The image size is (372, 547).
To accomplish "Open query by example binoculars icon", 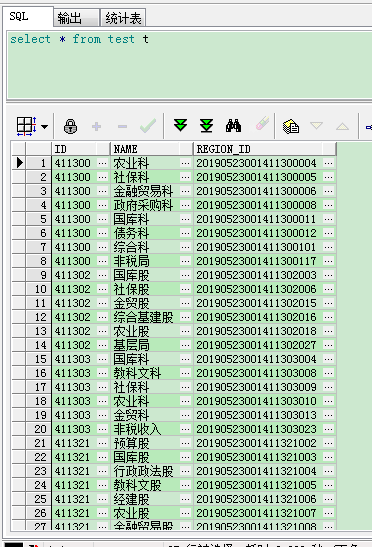I will 233,126.
